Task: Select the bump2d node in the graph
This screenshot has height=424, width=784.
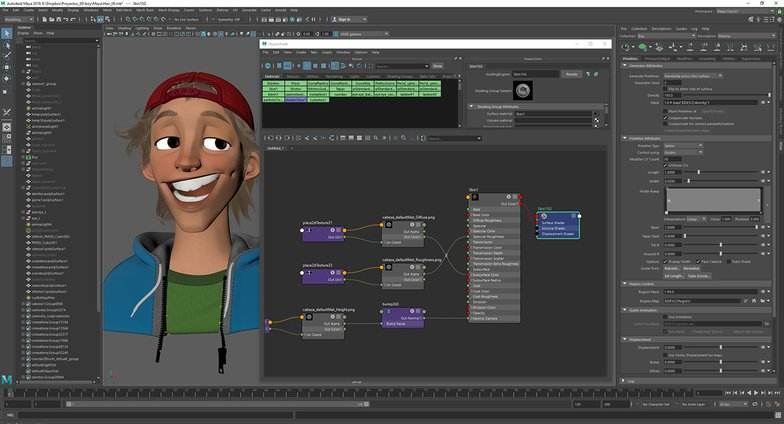Action: pyautogui.click(x=403, y=318)
